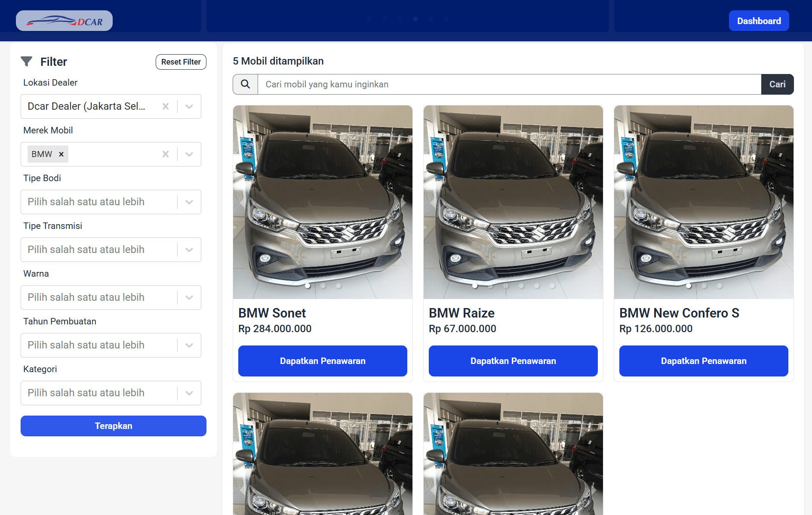Screen dimensions: 812x515
Task: Clear all Merek Mobil selections
Action: 166,154
